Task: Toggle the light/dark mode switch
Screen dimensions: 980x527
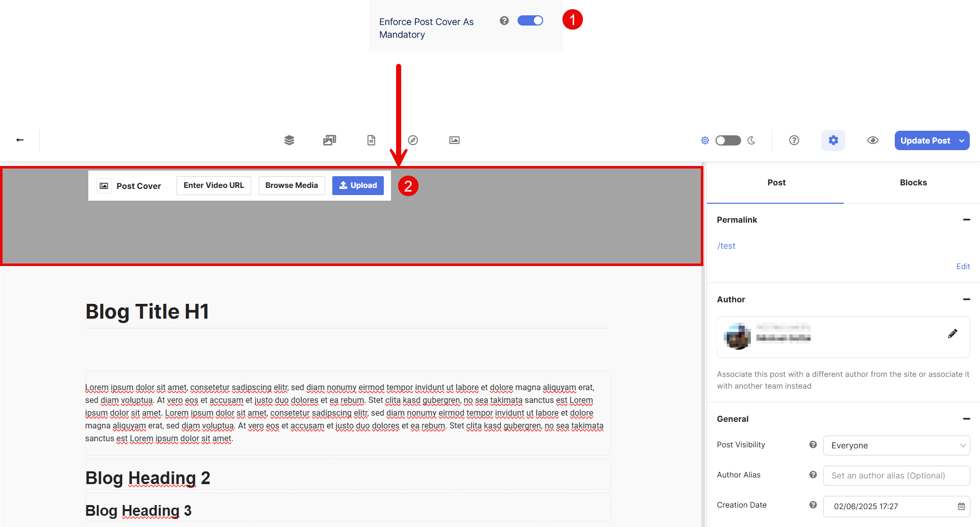Action: [728, 140]
